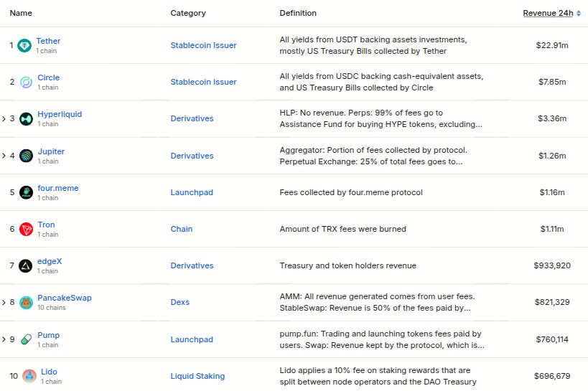Click Lido's 10% staking fee definition

pos(378,376)
